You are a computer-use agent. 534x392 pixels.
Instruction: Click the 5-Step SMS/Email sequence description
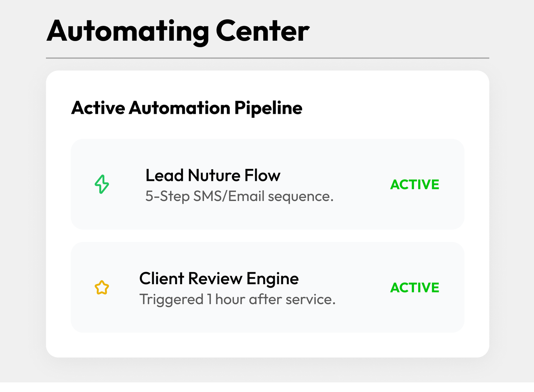coord(239,196)
